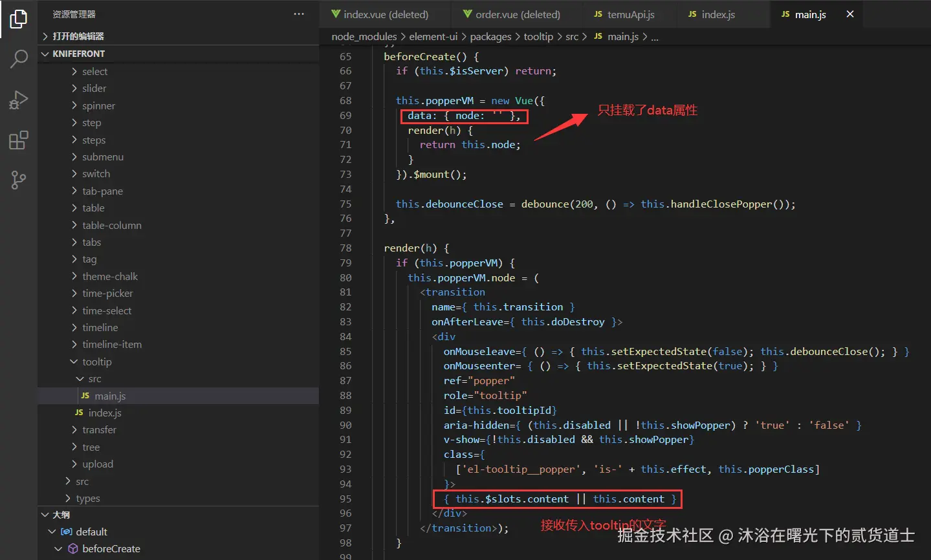Click 'beforeCreate() {' on line 65
Viewport: 931px width, 560px height.
click(x=432, y=56)
